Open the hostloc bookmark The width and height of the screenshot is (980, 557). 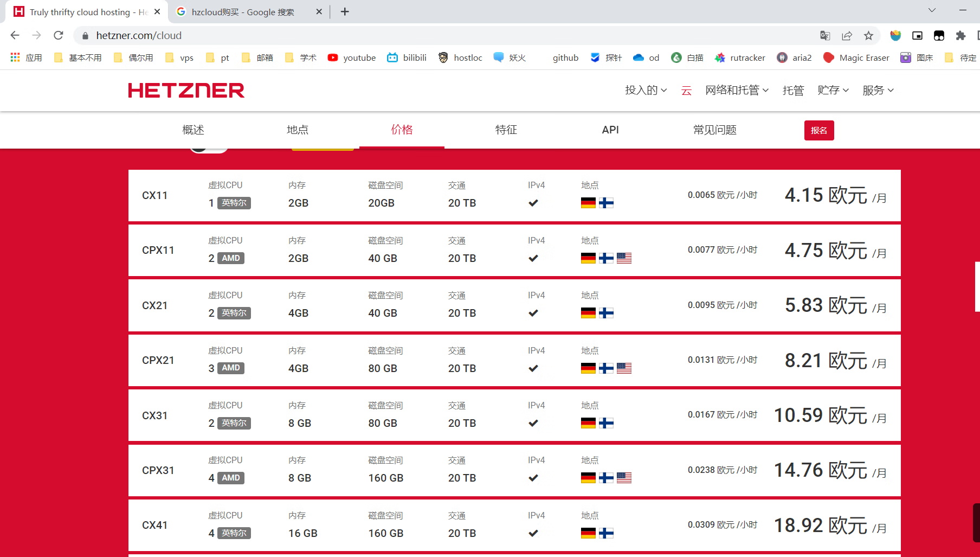460,57
